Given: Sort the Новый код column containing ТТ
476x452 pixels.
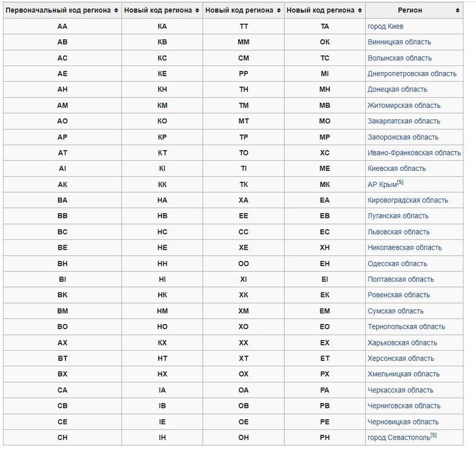Looking at the screenshot, I should point(278,11).
